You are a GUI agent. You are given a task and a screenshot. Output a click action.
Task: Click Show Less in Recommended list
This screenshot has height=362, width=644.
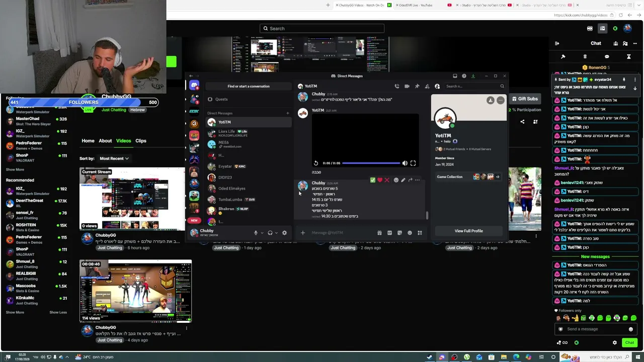pyautogui.click(x=58, y=312)
